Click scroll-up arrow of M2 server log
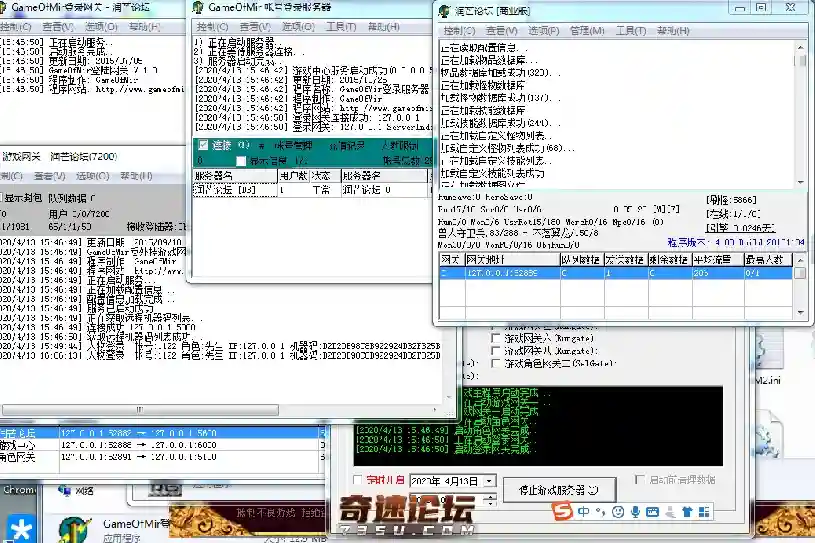815x543 pixels. tap(800, 48)
